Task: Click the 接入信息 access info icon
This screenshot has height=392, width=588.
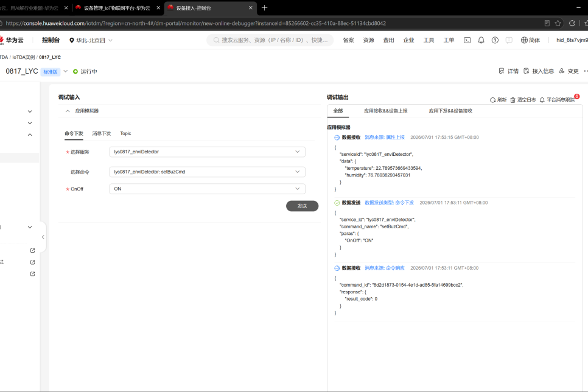Action: [x=526, y=71]
